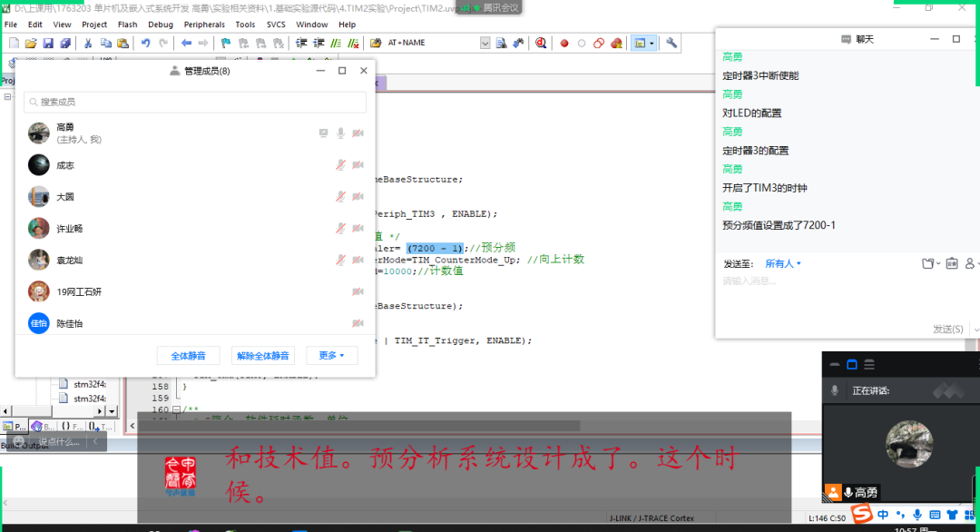Toggle camera for member 陈佳怡
980x532 pixels.
point(358,323)
